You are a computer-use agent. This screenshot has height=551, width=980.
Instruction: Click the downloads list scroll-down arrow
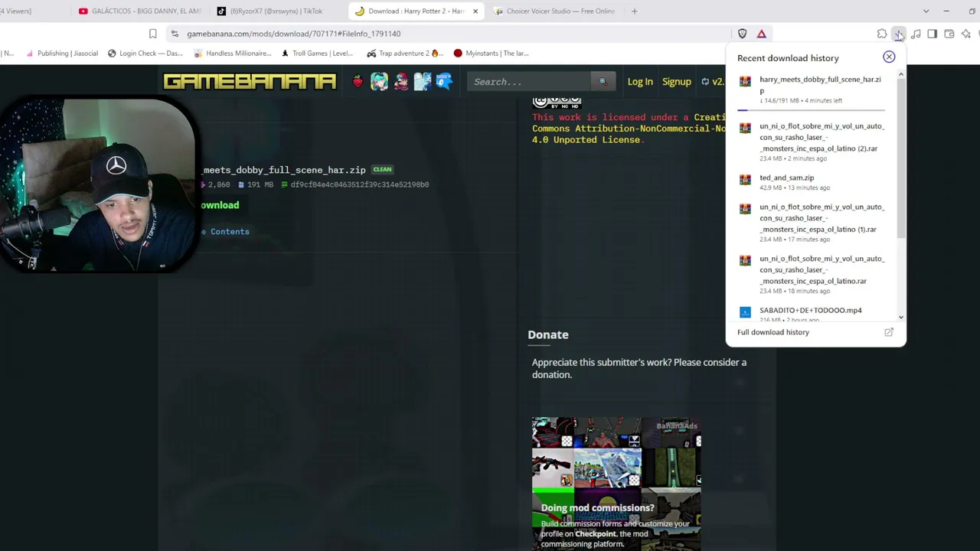click(901, 317)
